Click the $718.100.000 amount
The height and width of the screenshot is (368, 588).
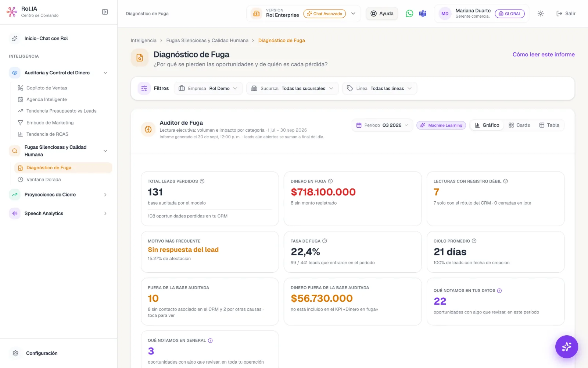pos(323,192)
